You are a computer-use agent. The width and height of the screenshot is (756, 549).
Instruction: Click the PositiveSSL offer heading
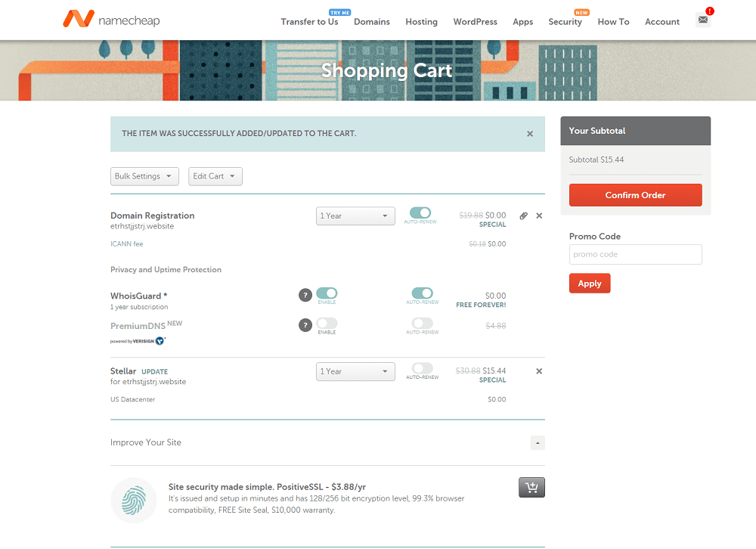267,487
